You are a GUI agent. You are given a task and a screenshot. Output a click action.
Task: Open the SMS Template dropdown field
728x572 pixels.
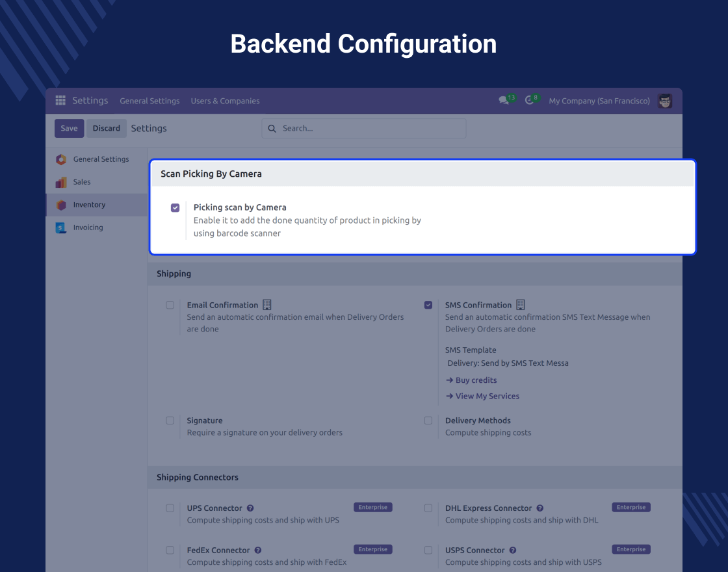click(508, 363)
